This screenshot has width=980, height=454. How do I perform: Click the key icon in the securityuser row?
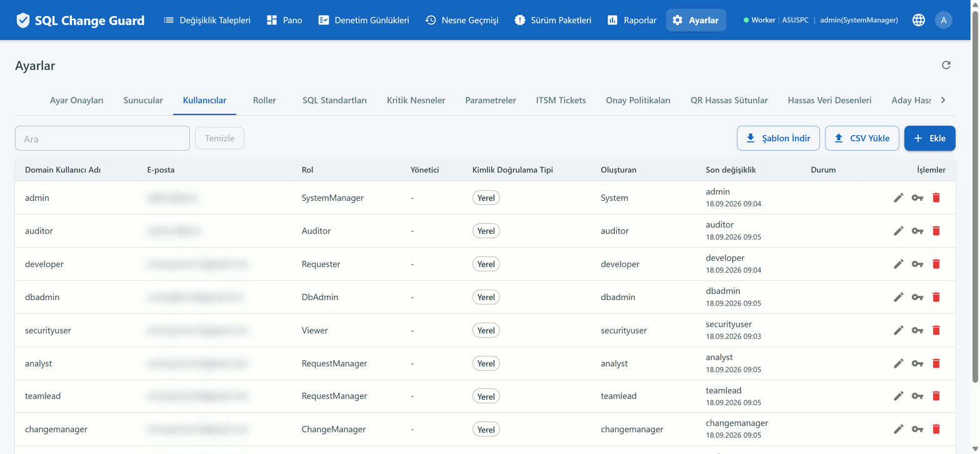pyautogui.click(x=917, y=330)
